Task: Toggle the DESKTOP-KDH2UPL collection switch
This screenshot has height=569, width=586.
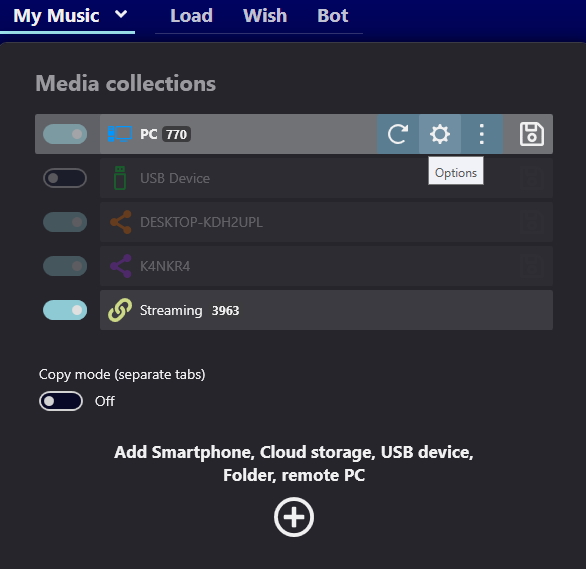Action: coord(65,222)
